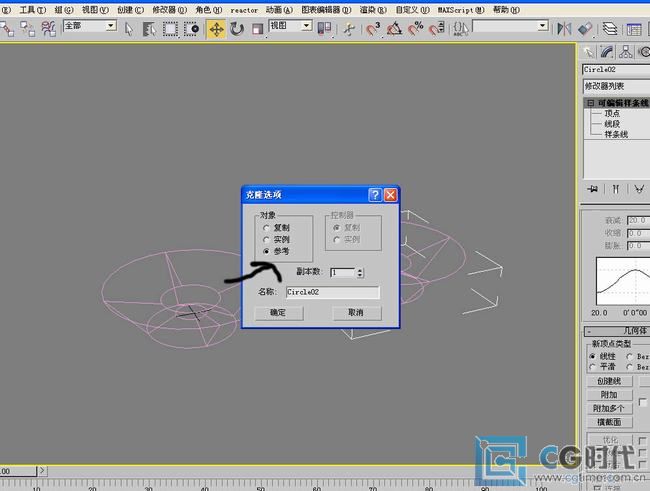Image resolution: width=650 pixels, height=491 pixels.
Task: Click the help question-mark button in 克隆选项 dialog
Action: (x=375, y=194)
